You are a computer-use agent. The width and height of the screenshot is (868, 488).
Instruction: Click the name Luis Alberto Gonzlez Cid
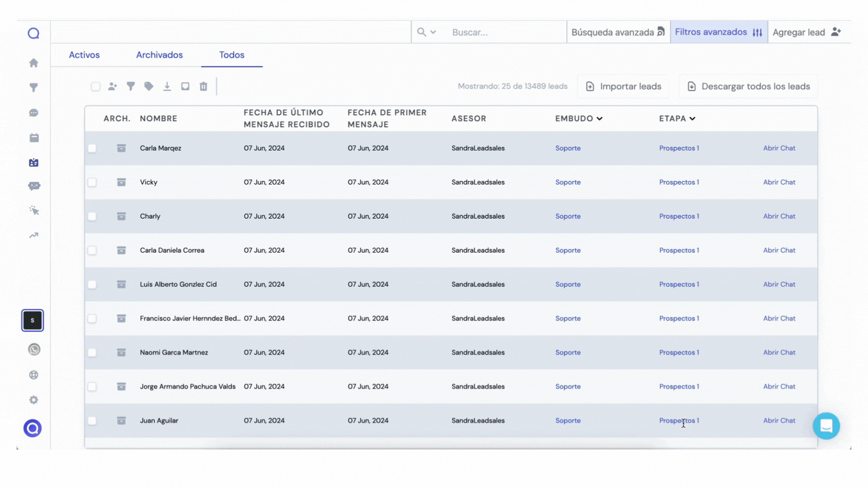[x=178, y=284]
